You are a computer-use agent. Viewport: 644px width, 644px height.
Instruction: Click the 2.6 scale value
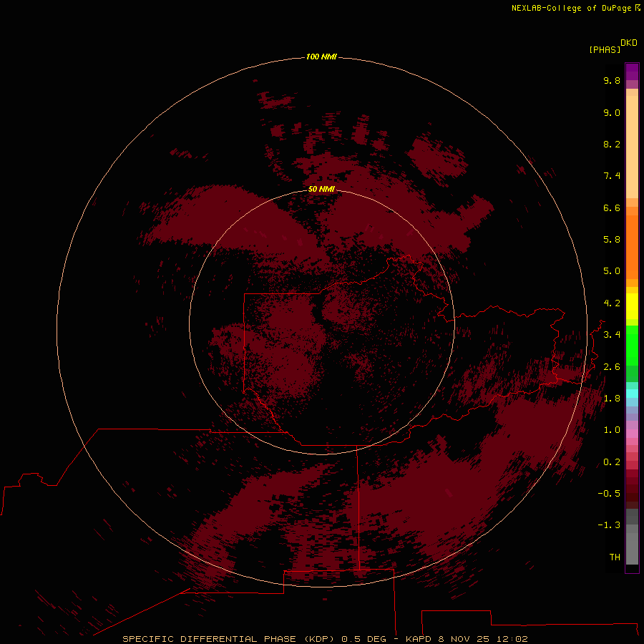click(612, 367)
